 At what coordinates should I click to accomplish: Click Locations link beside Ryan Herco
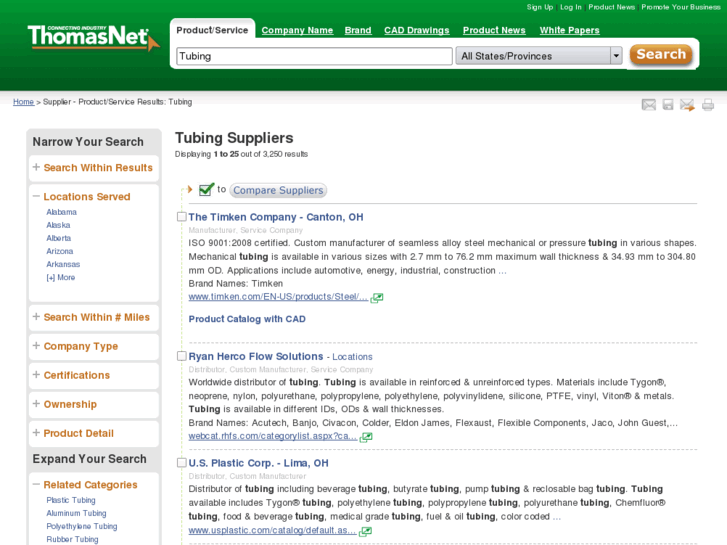pos(352,357)
